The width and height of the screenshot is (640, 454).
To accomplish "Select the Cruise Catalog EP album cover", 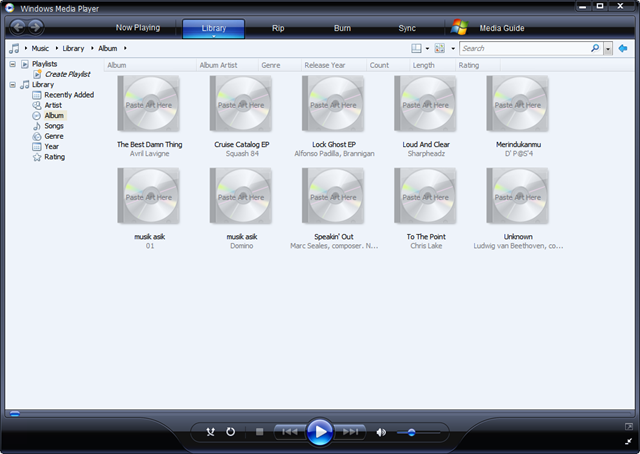I will pyautogui.click(x=241, y=104).
